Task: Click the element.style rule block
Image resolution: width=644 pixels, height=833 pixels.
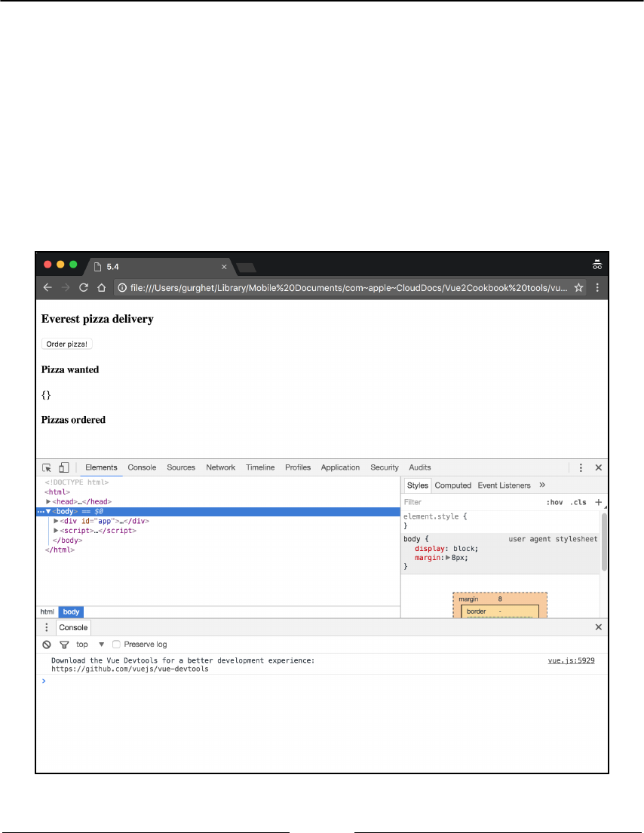Action: point(499,521)
